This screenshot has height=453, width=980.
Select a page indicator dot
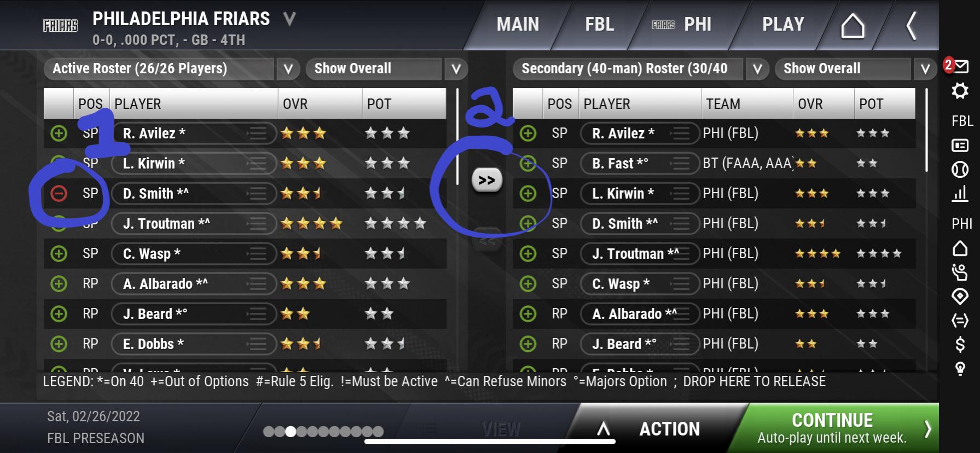pyautogui.click(x=291, y=432)
